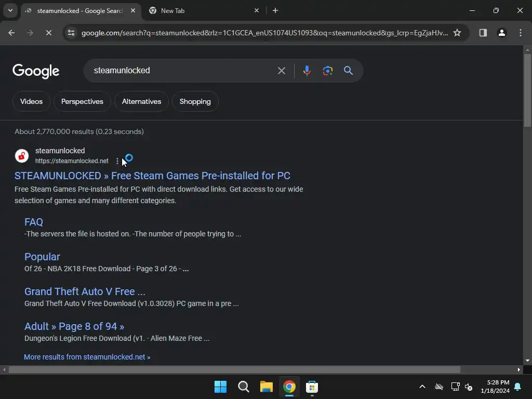Open the tab search dropdown
Screen dimensions: 532x399
point(10,10)
